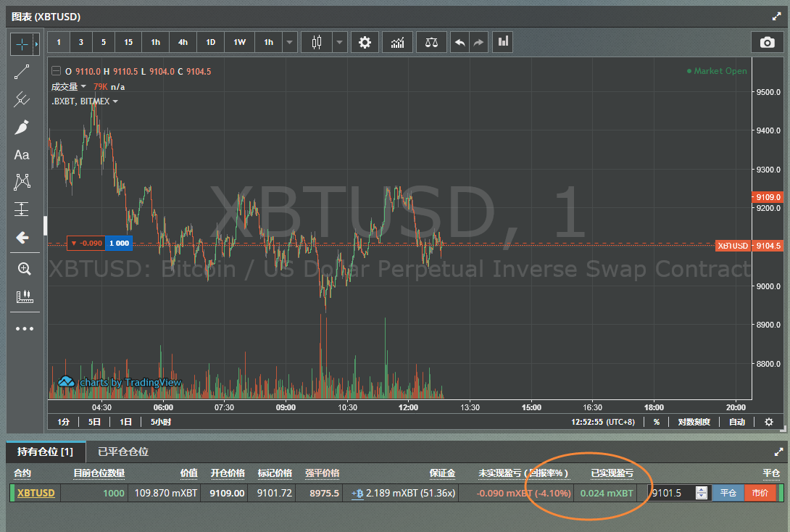Click the 市价 market close button
790x532 pixels.
[x=760, y=493]
